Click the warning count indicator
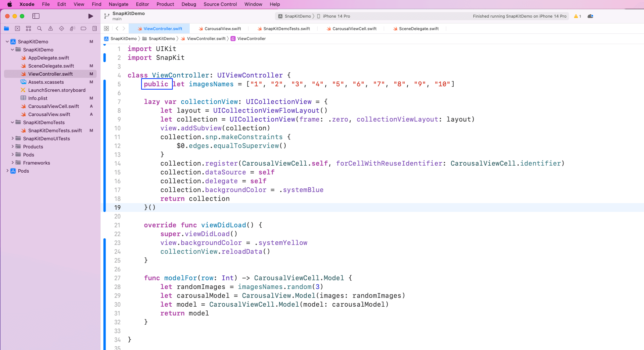 click(x=577, y=16)
